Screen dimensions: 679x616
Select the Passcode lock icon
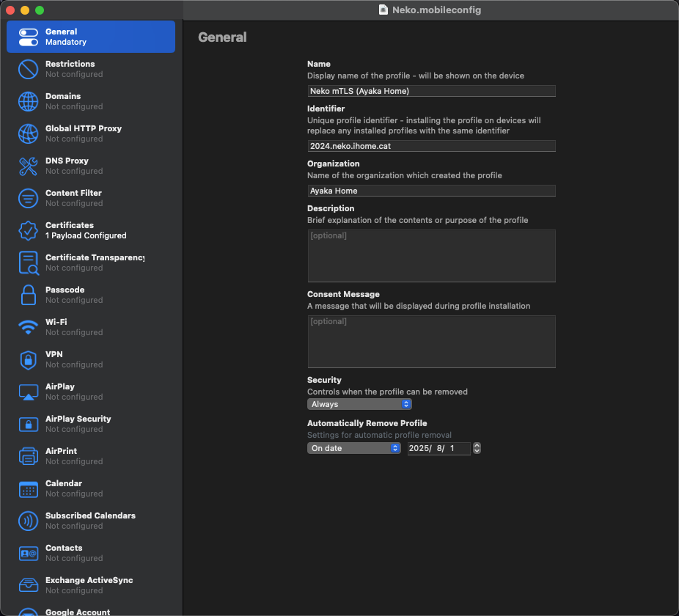(28, 295)
